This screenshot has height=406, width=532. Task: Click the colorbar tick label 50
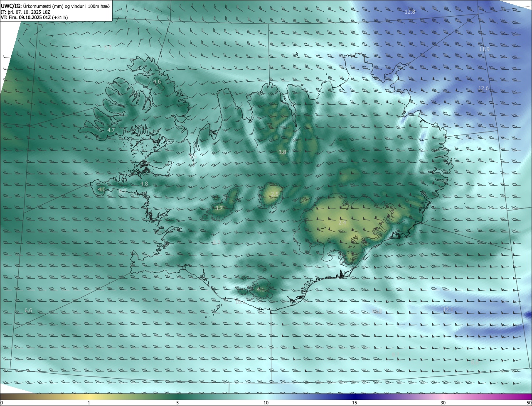(x=529, y=403)
